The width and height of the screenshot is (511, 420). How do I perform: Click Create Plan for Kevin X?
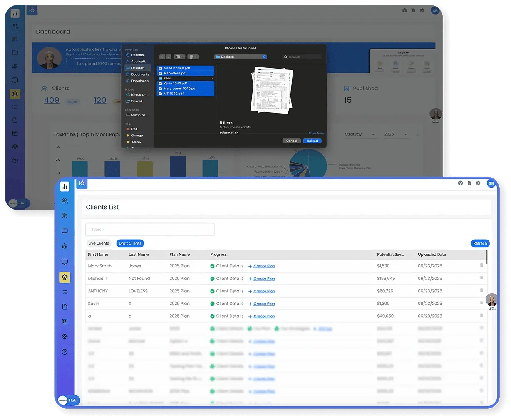[x=262, y=304]
